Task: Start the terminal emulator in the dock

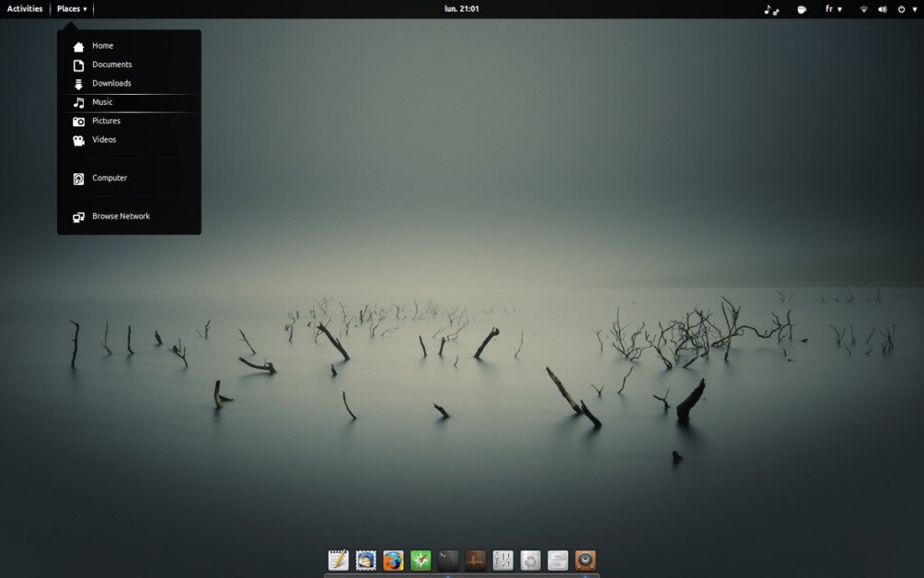Action: point(447,560)
